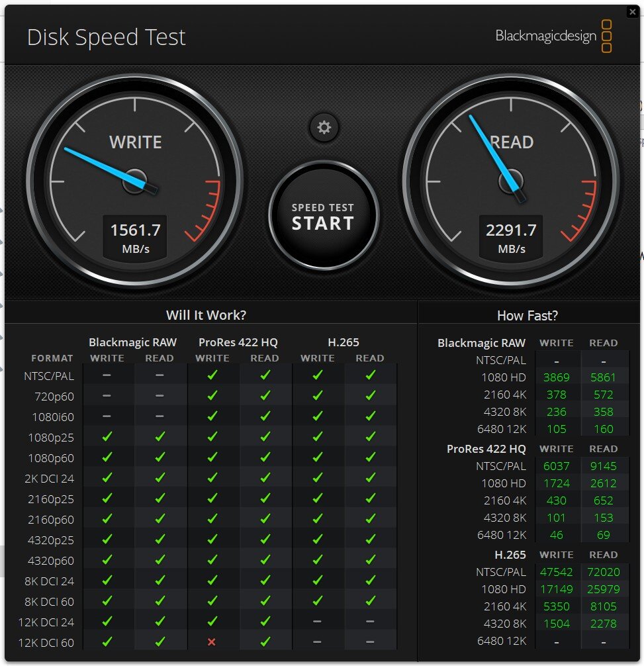Select the 2K DCI 24 format row label
The height and width of the screenshot is (666, 644).
point(49,479)
